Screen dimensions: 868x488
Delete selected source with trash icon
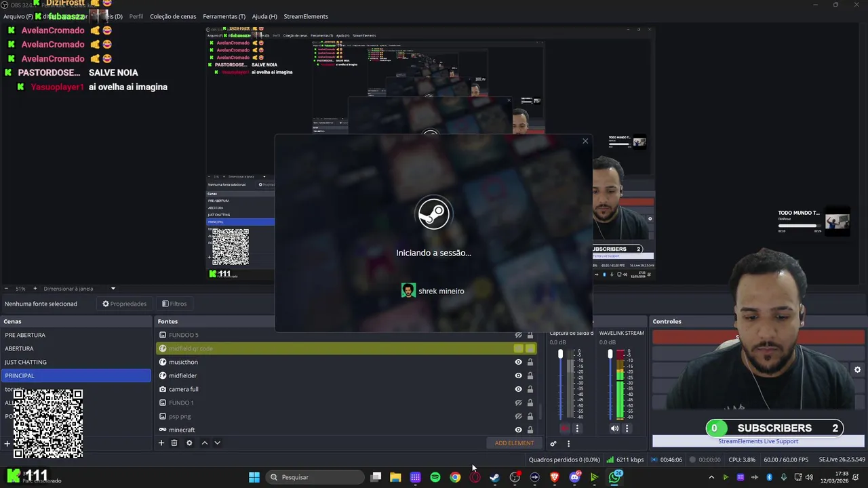coord(174,443)
